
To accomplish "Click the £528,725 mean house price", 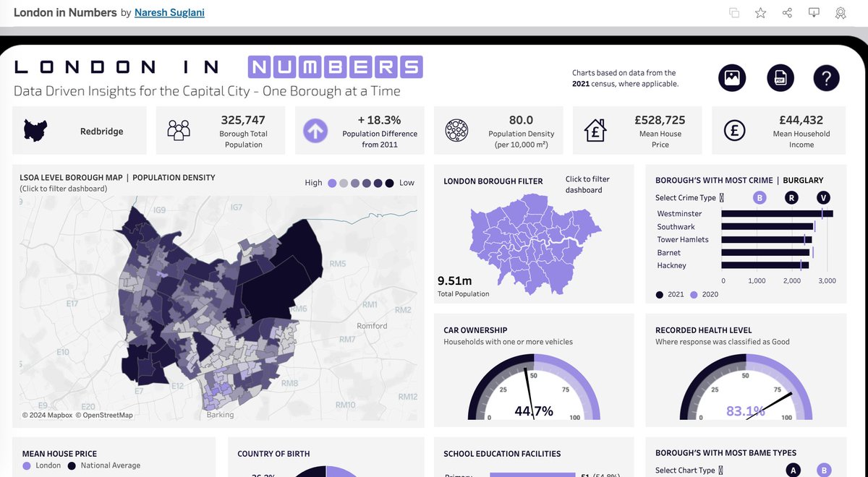I will (x=660, y=120).
